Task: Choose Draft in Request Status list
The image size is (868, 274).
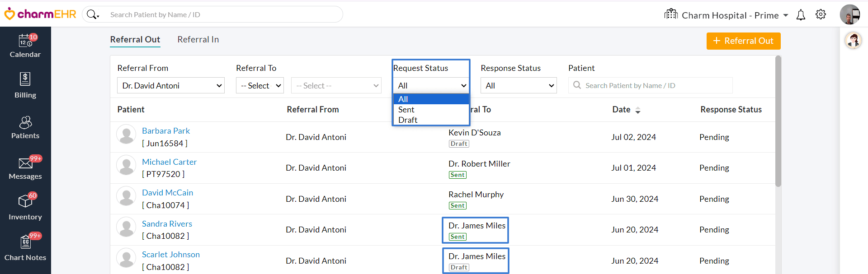Action: [x=431, y=120]
